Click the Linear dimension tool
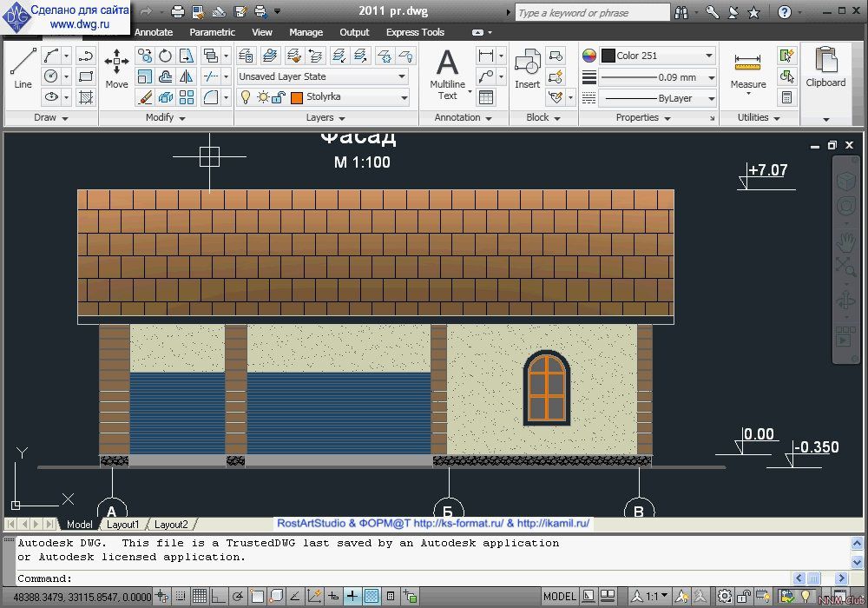This screenshot has height=608, width=868. [485, 56]
